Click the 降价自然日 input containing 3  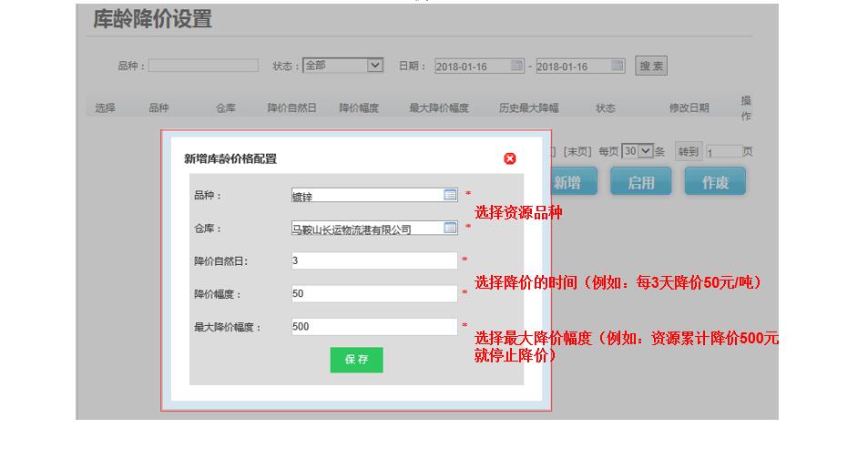[373, 261]
